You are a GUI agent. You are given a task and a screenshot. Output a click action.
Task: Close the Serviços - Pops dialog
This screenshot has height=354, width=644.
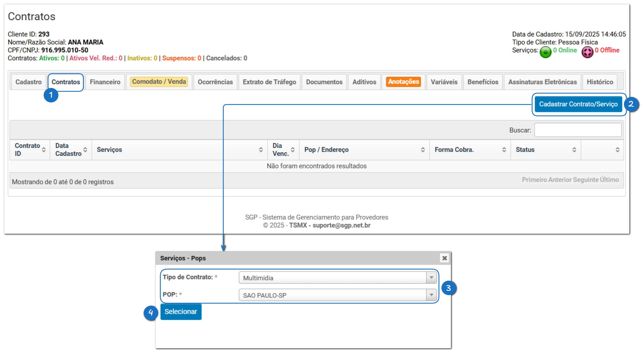tap(444, 258)
